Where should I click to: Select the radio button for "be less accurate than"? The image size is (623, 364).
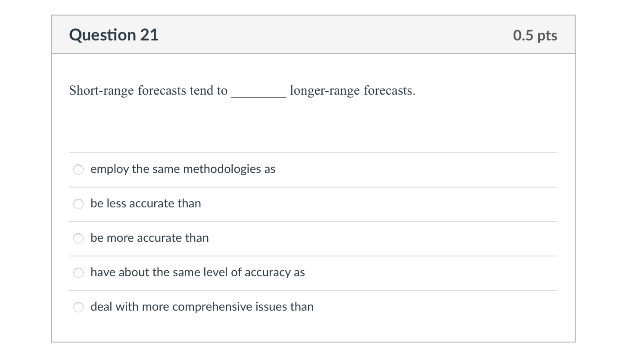tap(79, 204)
